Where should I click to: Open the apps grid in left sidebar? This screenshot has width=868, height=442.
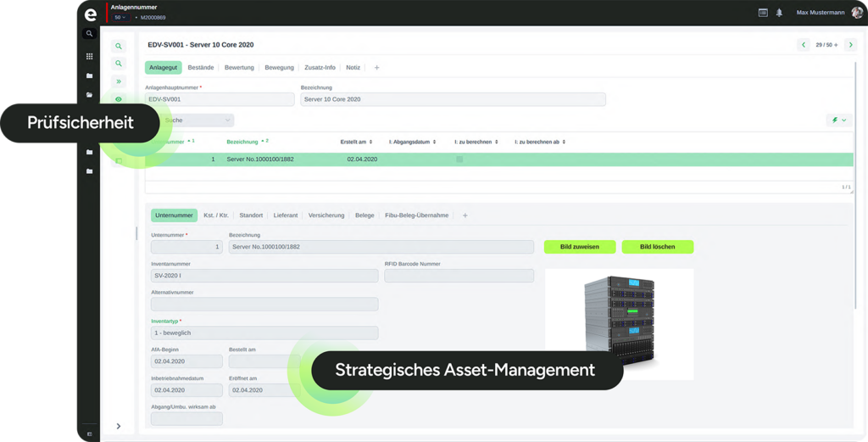point(89,56)
